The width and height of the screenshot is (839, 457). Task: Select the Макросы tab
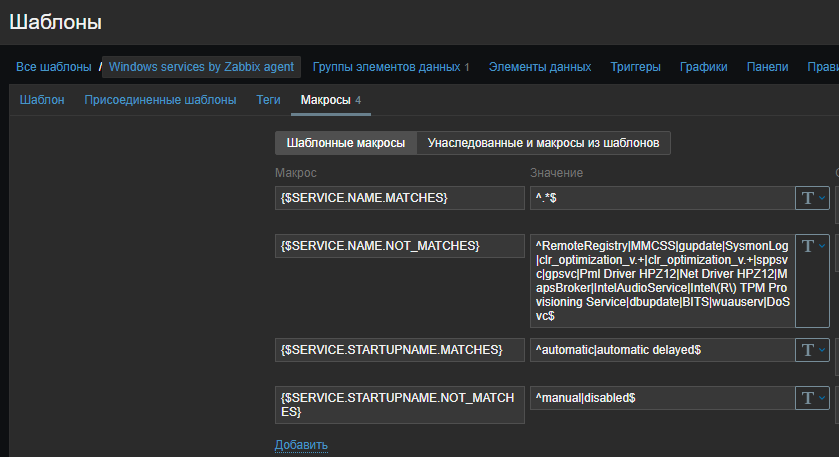[x=325, y=100]
